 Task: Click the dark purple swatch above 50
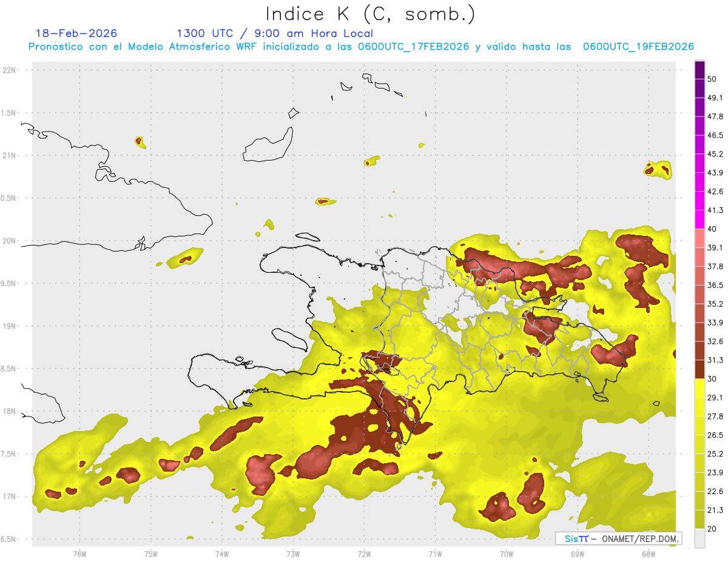pyautogui.click(x=699, y=70)
